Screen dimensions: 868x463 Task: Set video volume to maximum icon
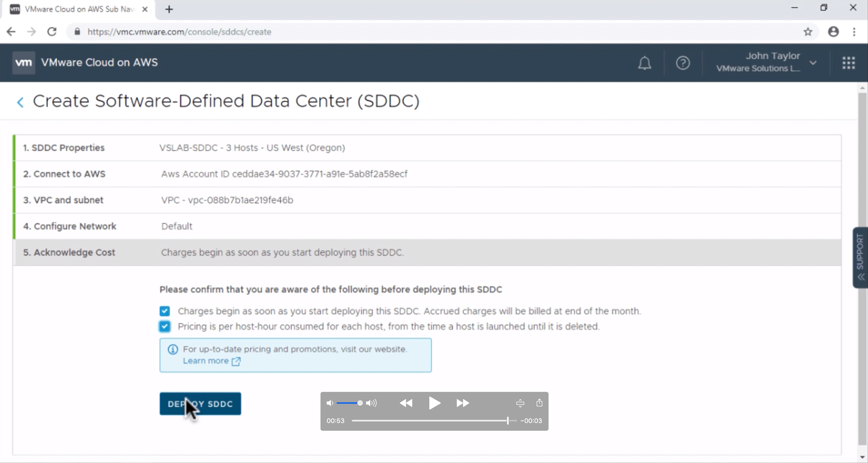(x=371, y=403)
